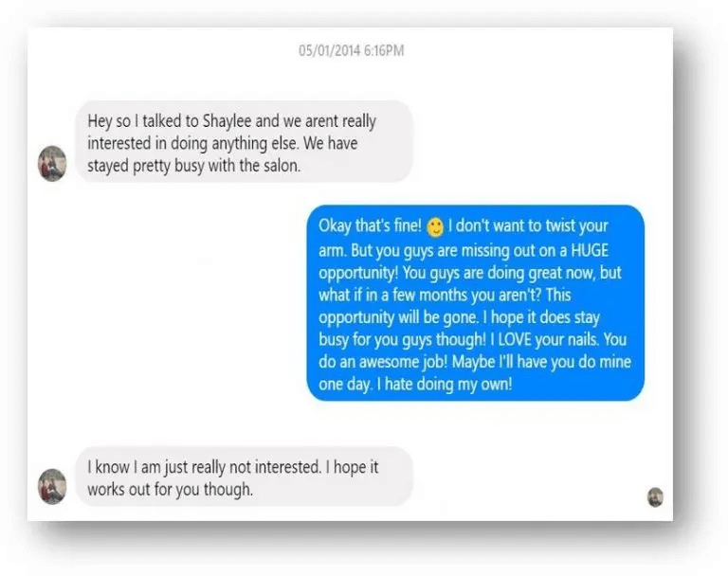The height and width of the screenshot is (576, 728).
Task: Click the phrase 'opportunity will be gone.'
Action: point(398,317)
